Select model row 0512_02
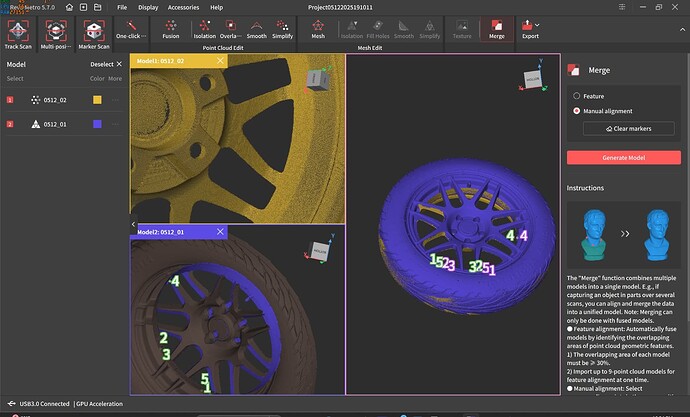The image size is (690, 417). [64, 100]
